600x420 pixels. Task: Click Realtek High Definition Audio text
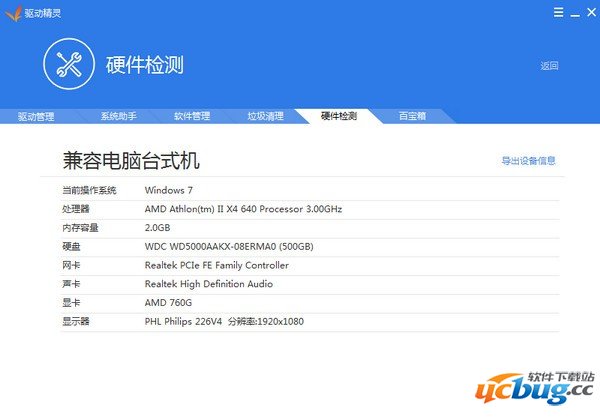[x=209, y=284]
